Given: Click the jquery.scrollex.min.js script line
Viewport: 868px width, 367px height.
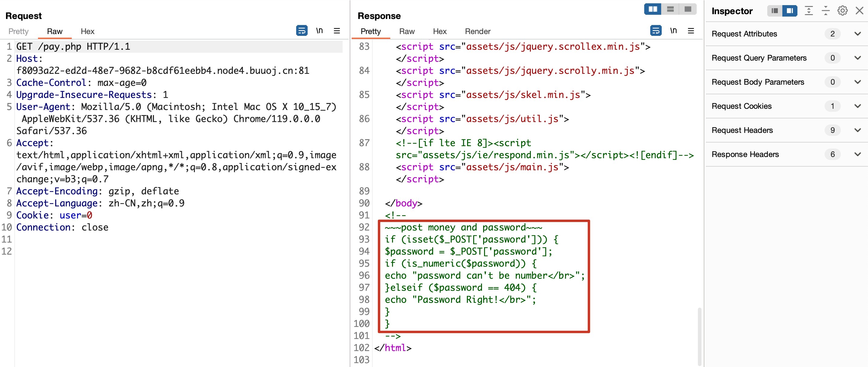Looking at the screenshot, I should (x=523, y=46).
